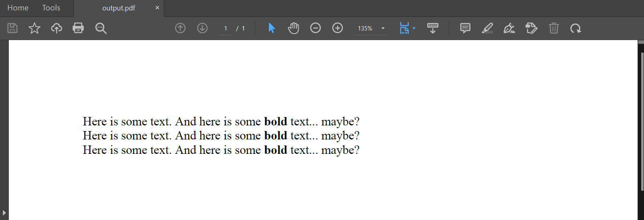Viewport: 644px width, 220px height.
Task: Close the output.pdf tab
Action: [x=157, y=8]
